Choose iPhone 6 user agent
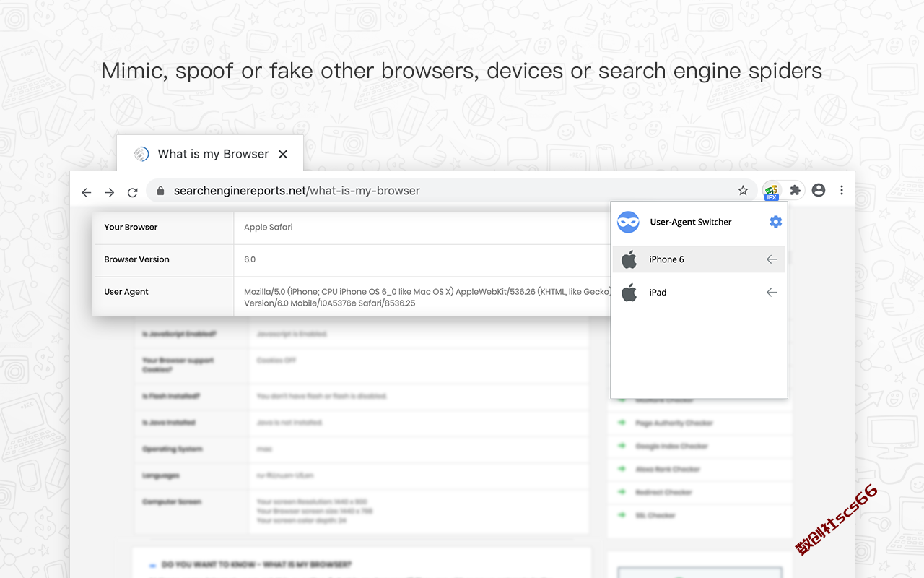The height and width of the screenshot is (578, 924). tap(699, 259)
